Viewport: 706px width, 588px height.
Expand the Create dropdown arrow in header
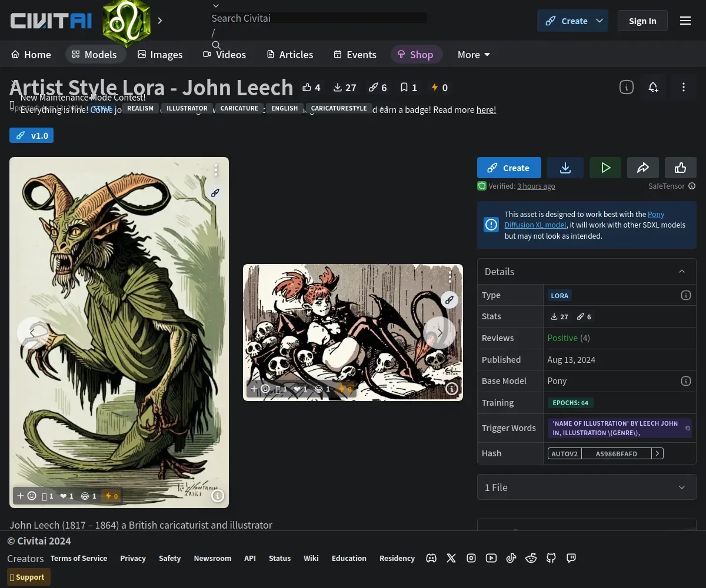600,21
